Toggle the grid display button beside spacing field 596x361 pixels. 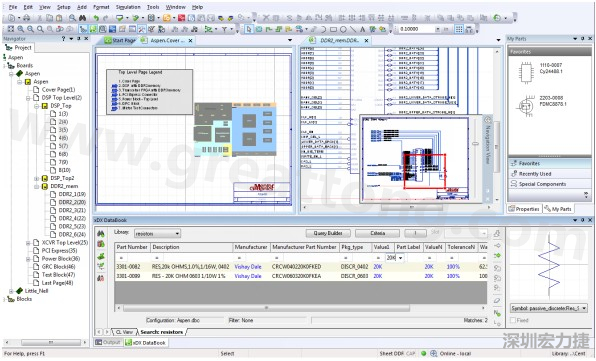[459, 29]
